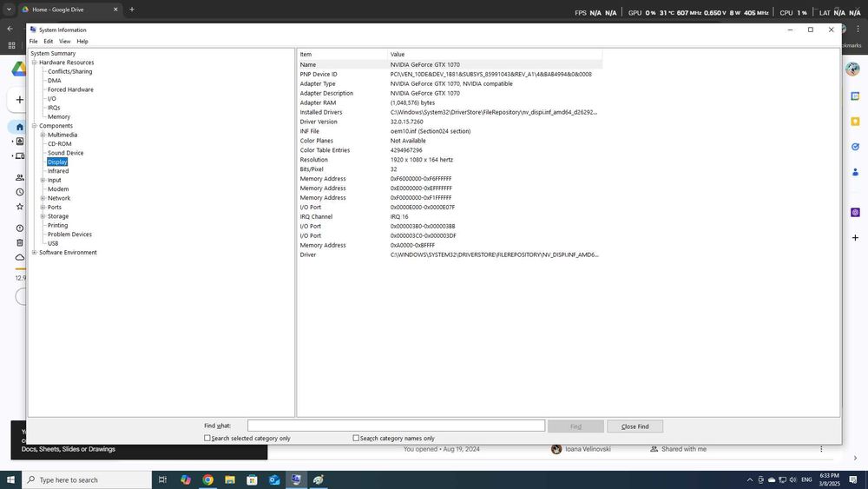Viewport: 868px width, 489px height.
Task: Click the Find button
Action: (575, 426)
